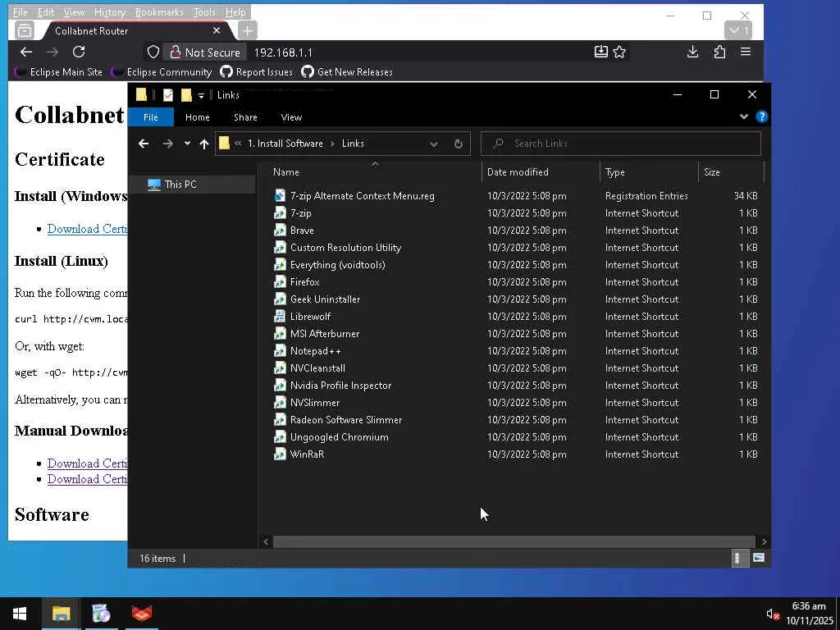Screen dimensions: 840x630
Task: Click the Firefox shield tracking protection icon
Action: pyautogui.click(x=153, y=52)
